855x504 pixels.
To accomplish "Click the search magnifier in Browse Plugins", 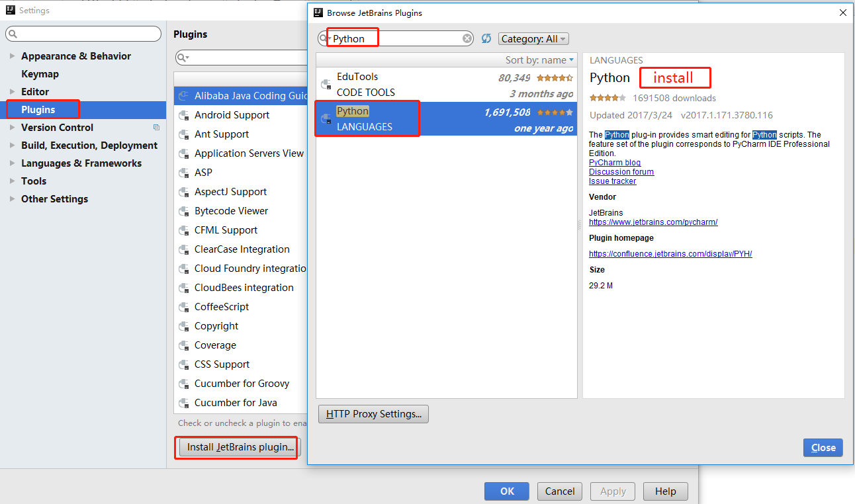I will coord(324,38).
